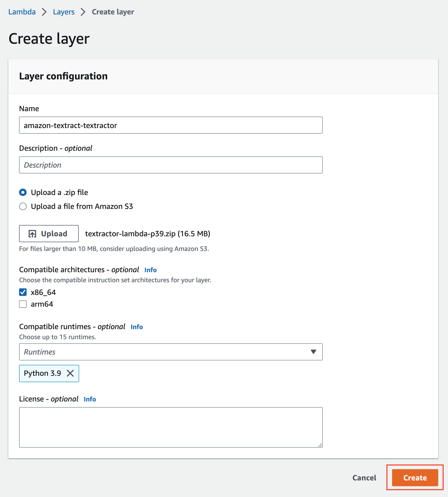Click the Create button
The height and width of the screenshot is (497, 448).
415,478
